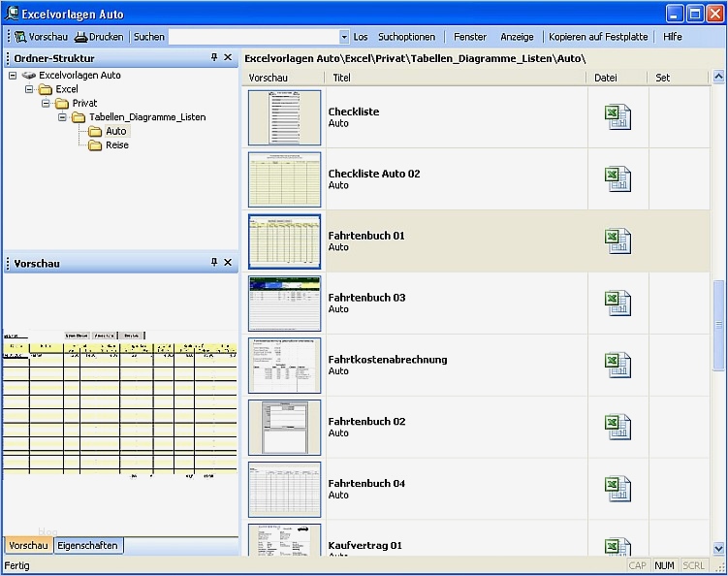The image size is (728, 576).
Task: Click the scroll down arrow of list
Action: tap(719, 547)
